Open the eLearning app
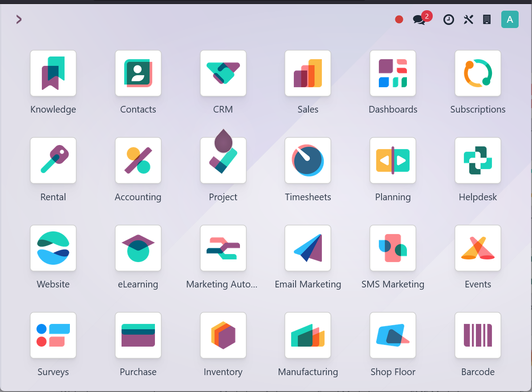 tap(138, 248)
